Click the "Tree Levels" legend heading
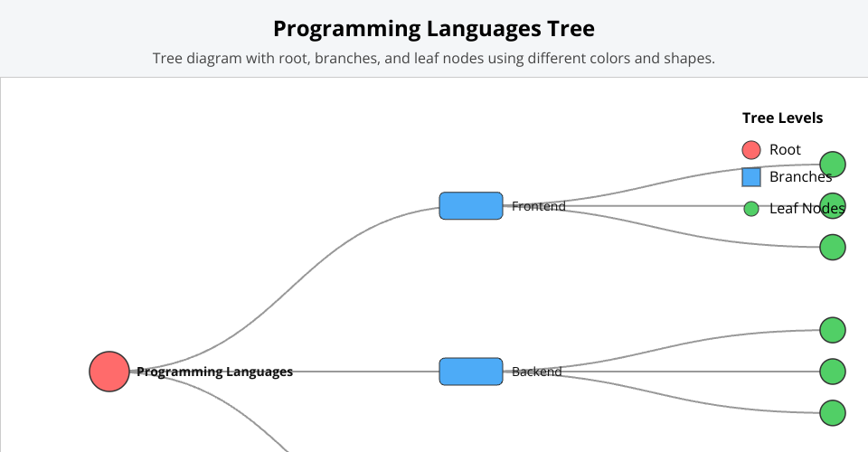The width and height of the screenshot is (868, 452). point(782,118)
